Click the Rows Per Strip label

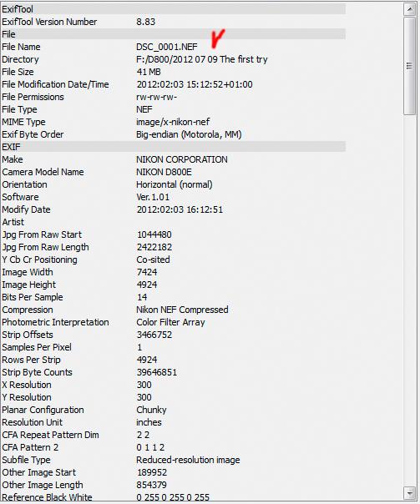pos(31,360)
